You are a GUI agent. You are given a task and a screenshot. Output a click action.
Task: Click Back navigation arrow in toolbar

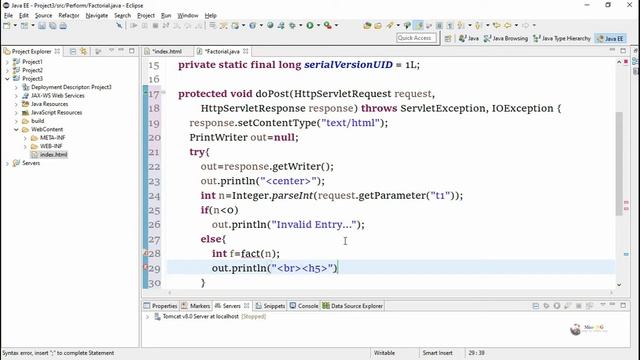click(507, 25)
